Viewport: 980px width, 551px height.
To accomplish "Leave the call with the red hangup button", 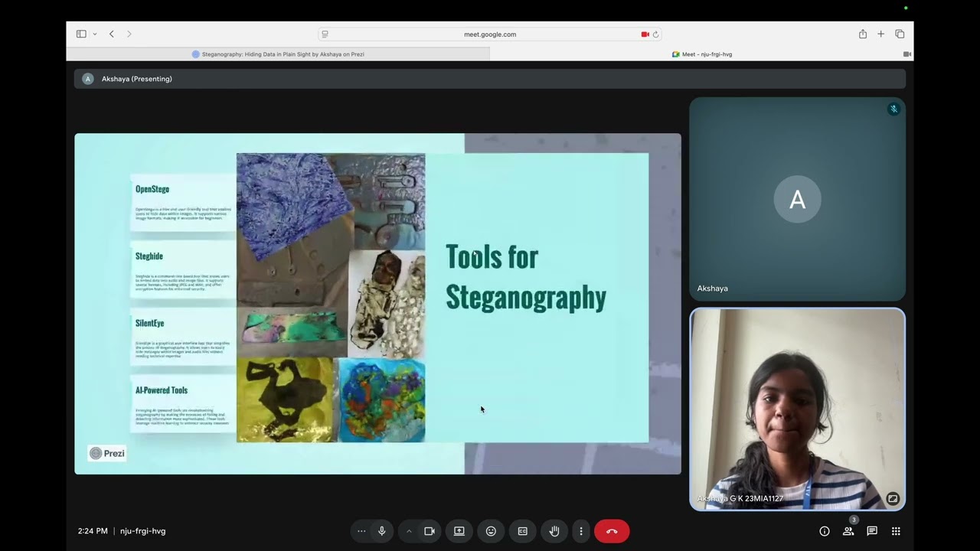I will (612, 531).
